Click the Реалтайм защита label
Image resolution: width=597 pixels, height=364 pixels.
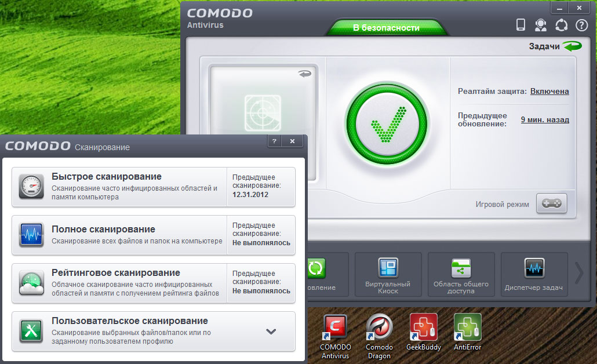coord(492,92)
